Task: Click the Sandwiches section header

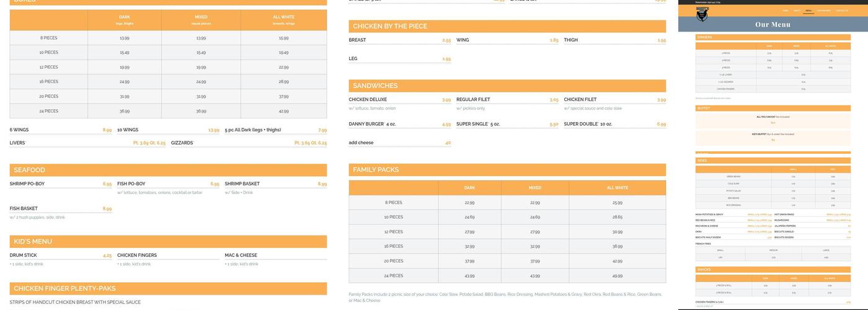Action: (375, 86)
